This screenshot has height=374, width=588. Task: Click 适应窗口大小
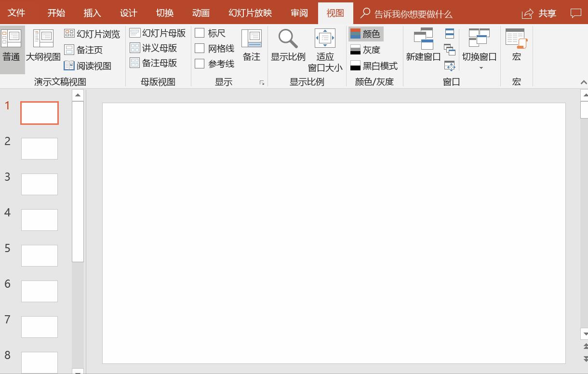[x=325, y=48]
